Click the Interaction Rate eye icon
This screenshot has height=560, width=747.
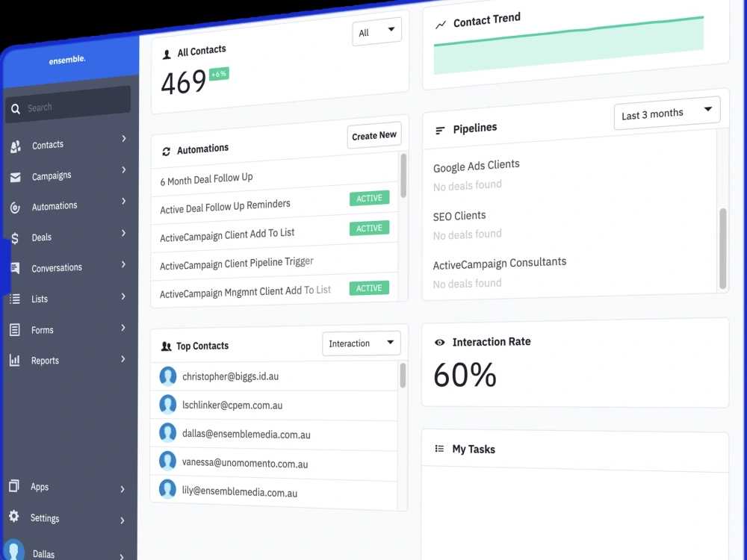click(440, 342)
